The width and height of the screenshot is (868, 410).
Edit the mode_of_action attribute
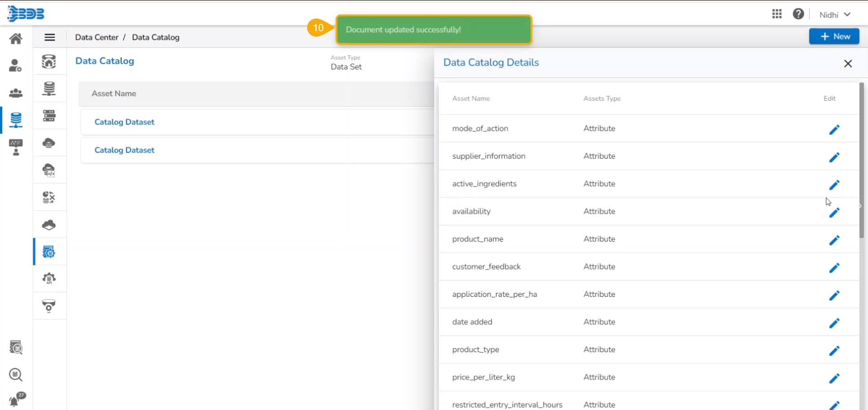834,130
